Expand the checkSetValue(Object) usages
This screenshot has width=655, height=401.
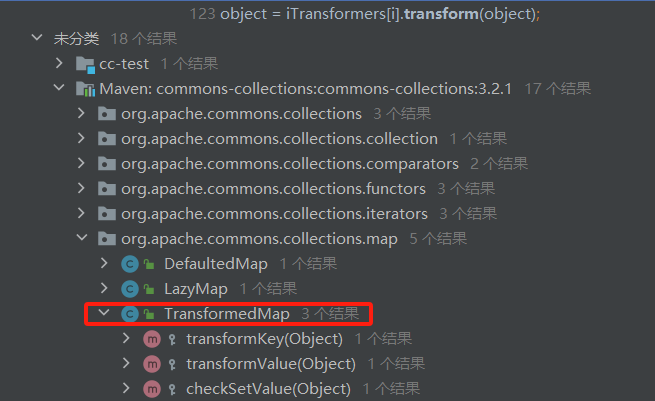(126, 388)
